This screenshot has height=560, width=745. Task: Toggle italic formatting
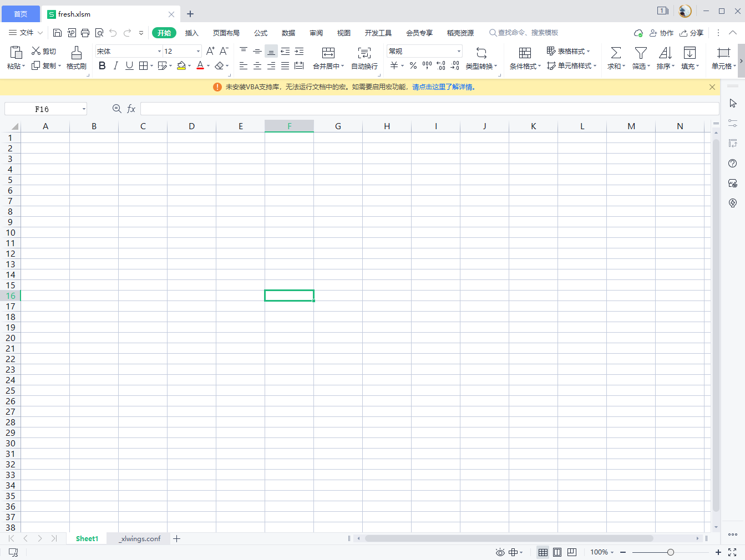pyautogui.click(x=115, y=65)
